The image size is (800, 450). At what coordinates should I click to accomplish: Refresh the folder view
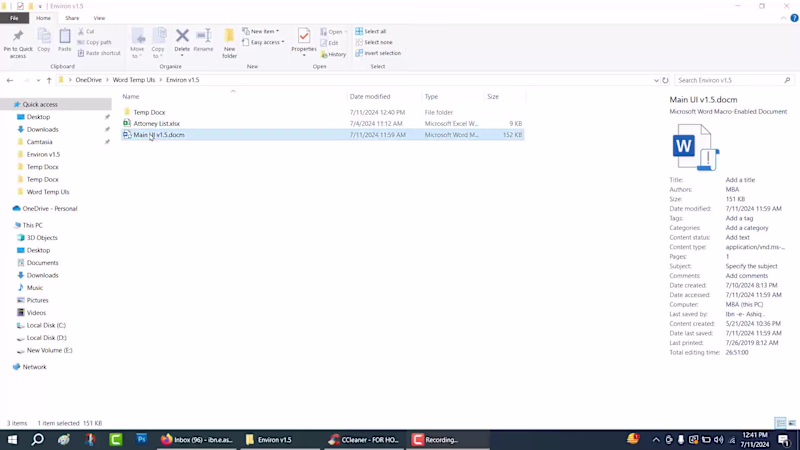click(665, 80)
